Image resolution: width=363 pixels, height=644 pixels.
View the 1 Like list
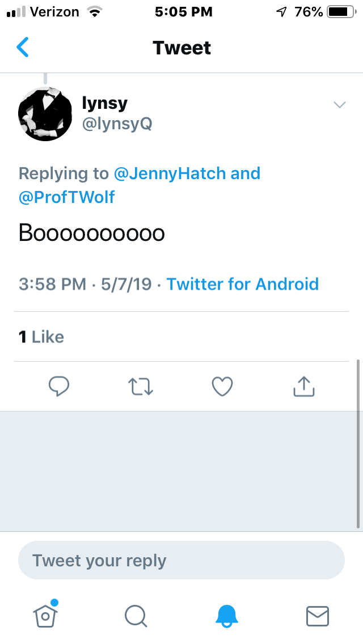(41, 337)
